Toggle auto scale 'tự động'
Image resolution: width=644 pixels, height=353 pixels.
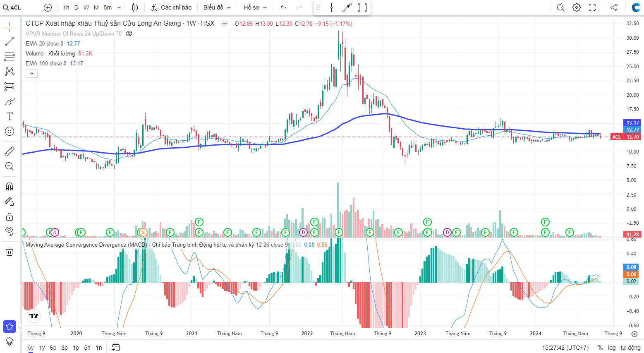tap(630, 348)
